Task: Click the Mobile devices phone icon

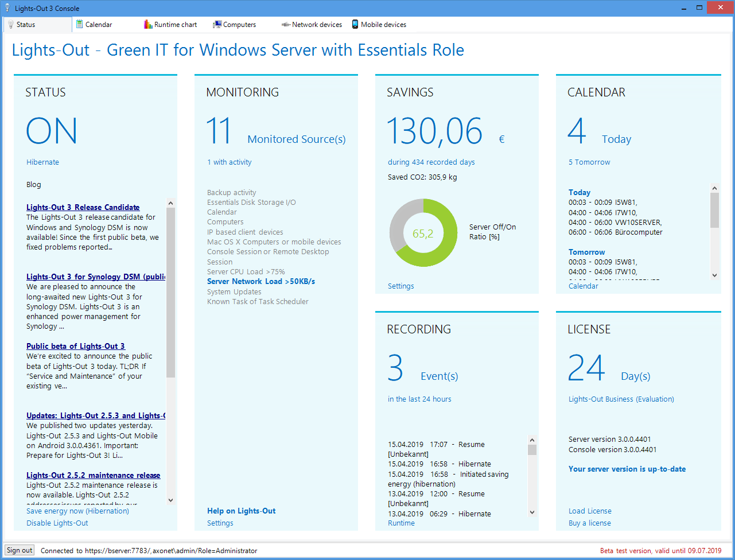Action: pyautogui.click(x=355, y=25)
